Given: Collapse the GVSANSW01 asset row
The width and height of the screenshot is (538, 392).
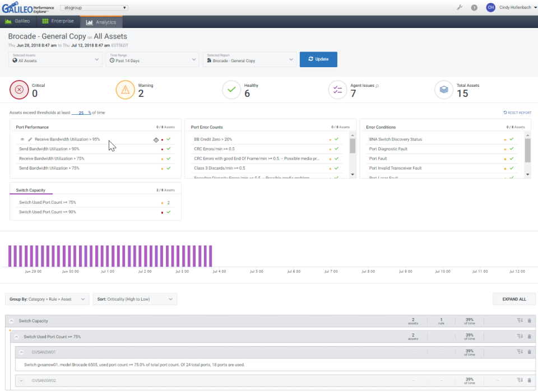Looking at the screenshot, I should point(21,352).
